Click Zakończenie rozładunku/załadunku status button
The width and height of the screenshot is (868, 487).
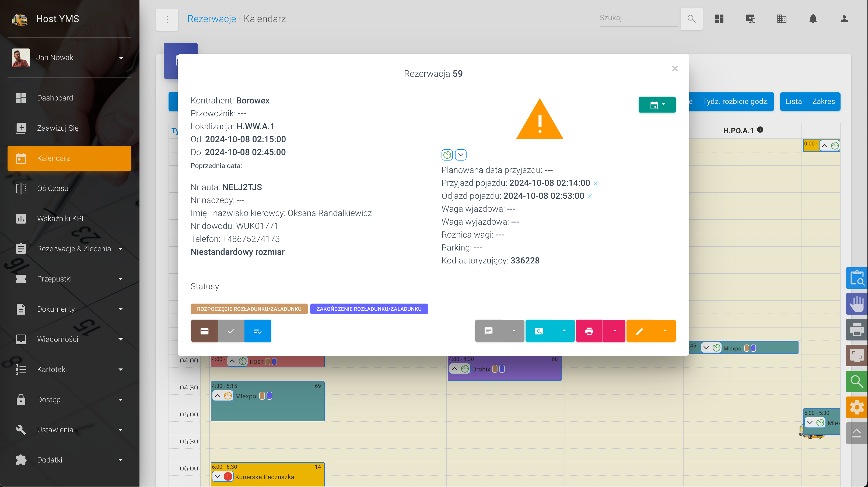click(x=369, y=309)
